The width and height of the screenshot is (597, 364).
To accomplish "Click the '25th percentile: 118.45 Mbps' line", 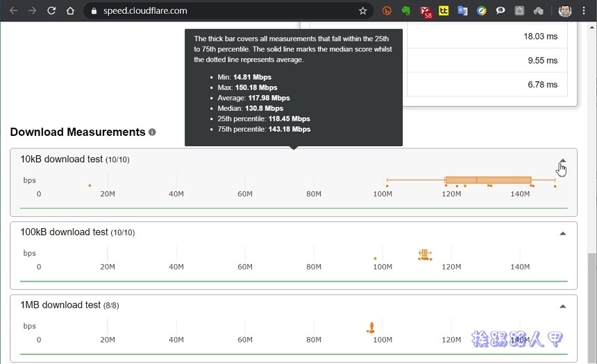I will (264, 119).
